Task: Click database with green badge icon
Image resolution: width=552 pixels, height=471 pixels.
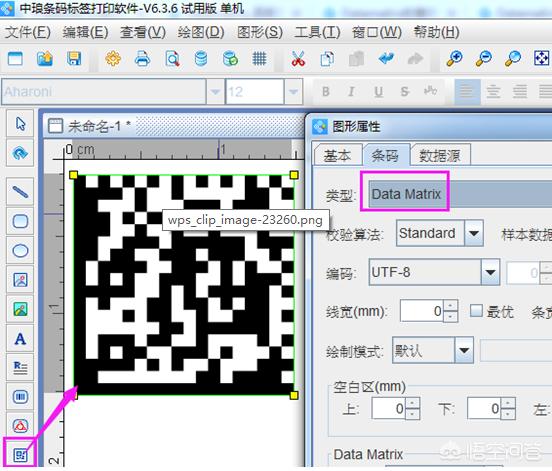Action: point(230,58)
